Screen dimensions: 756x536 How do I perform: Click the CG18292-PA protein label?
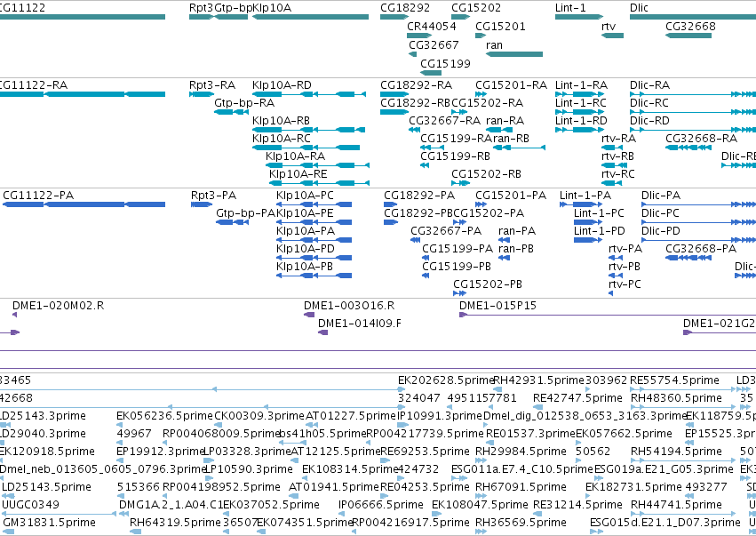[x=419, y=196]
